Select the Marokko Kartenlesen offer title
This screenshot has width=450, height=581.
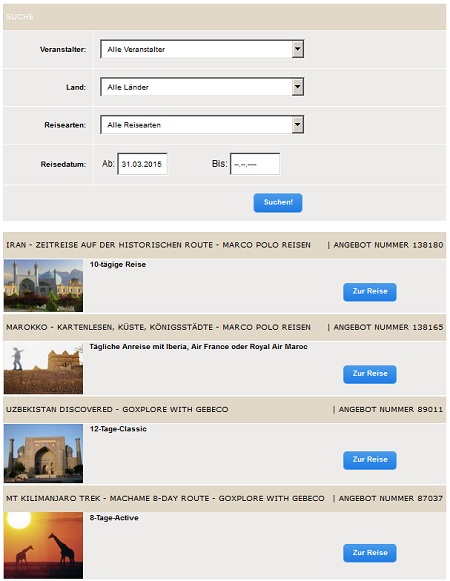pyautogui.click(x=158, y=327)
